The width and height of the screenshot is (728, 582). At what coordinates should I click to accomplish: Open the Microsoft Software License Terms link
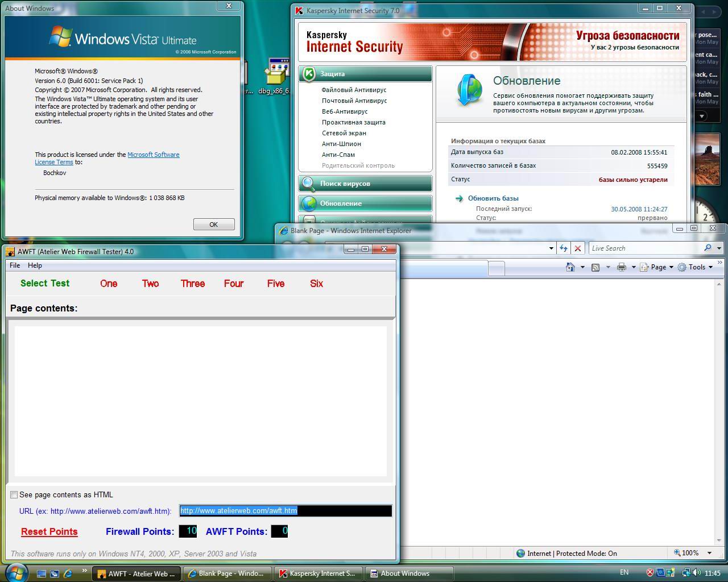[x=107, y=158]
